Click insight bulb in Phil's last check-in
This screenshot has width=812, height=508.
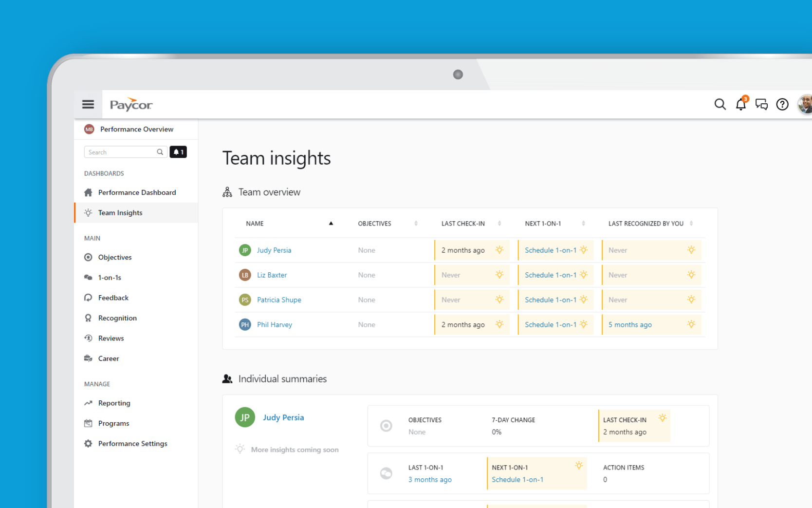(x=499, y=324)
